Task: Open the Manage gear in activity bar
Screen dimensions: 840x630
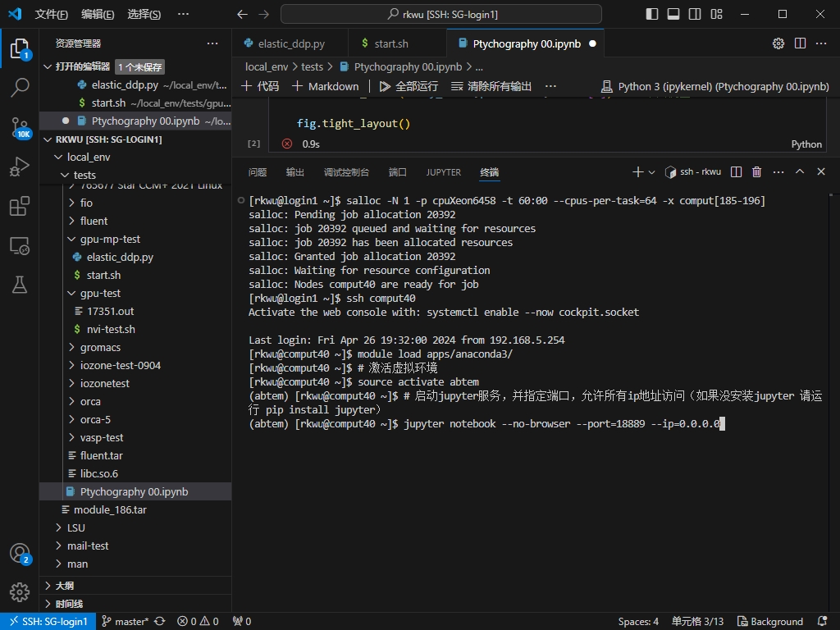Action: pos(20,592)
